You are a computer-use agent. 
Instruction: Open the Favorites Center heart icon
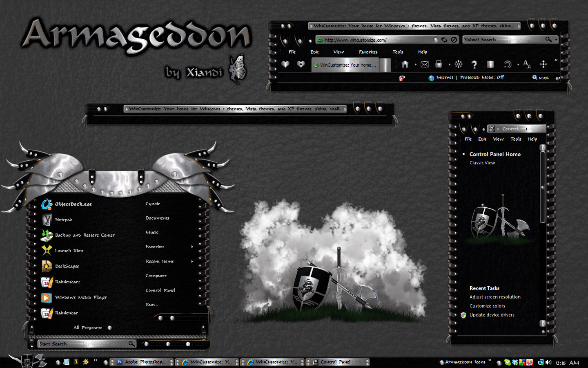click(285, 64)
